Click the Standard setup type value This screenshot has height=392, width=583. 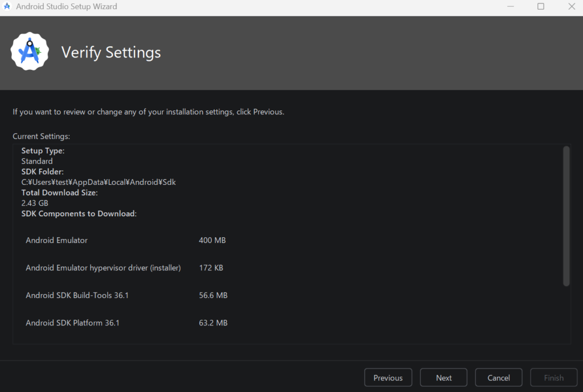[37, 161]
